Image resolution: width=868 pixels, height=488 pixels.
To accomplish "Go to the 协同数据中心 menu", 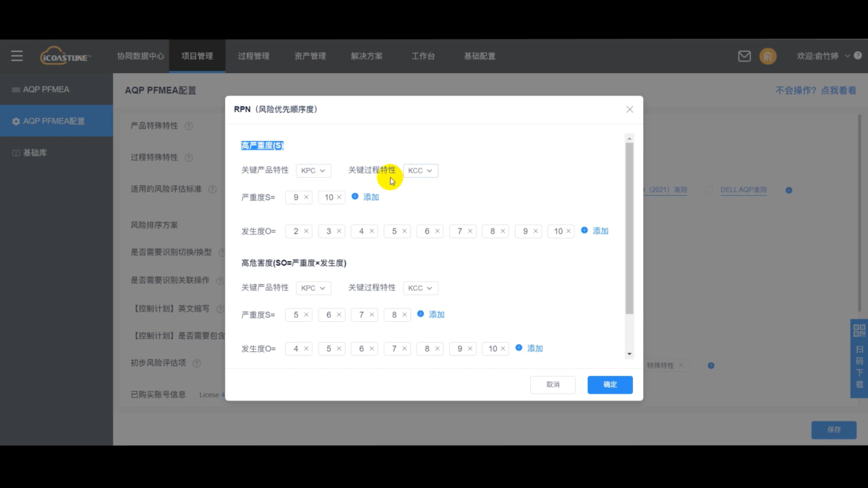I will (x=140, y=56).
